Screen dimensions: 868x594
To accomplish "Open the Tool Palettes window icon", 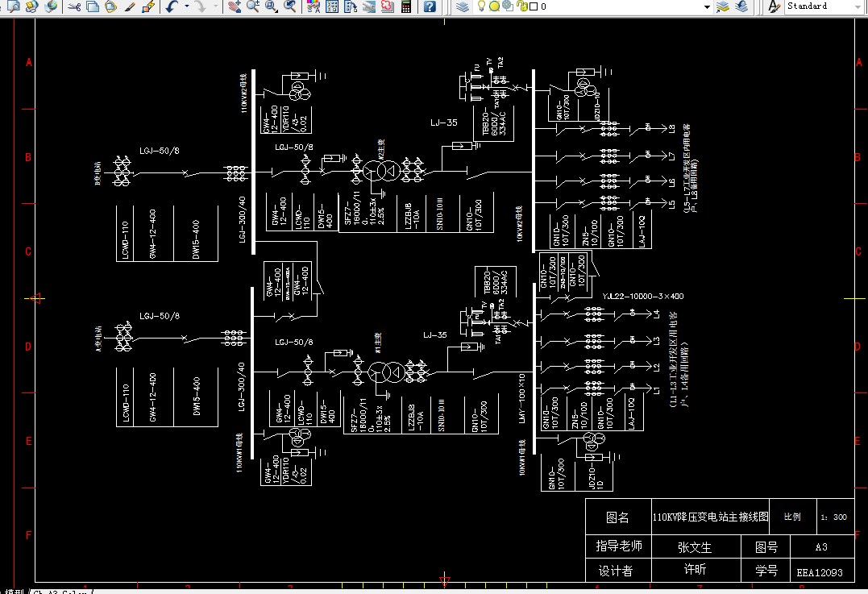I will pyautogui.click(x=351, y=6).
